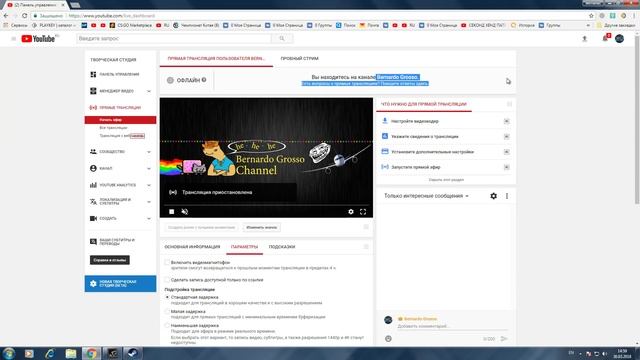Image resolution: width=640 pixels, height=360 pixels.
Task: Toggle checkbox next to Настройте видеокодер
Action: click(x=506, y=121)
